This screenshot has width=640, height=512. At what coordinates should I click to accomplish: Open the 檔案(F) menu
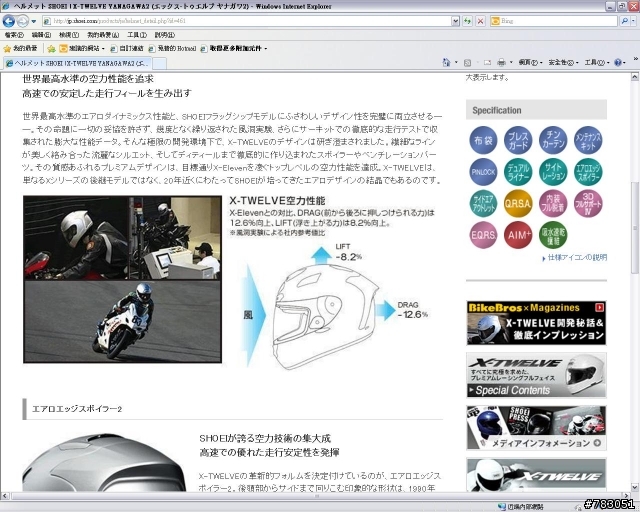14,35
